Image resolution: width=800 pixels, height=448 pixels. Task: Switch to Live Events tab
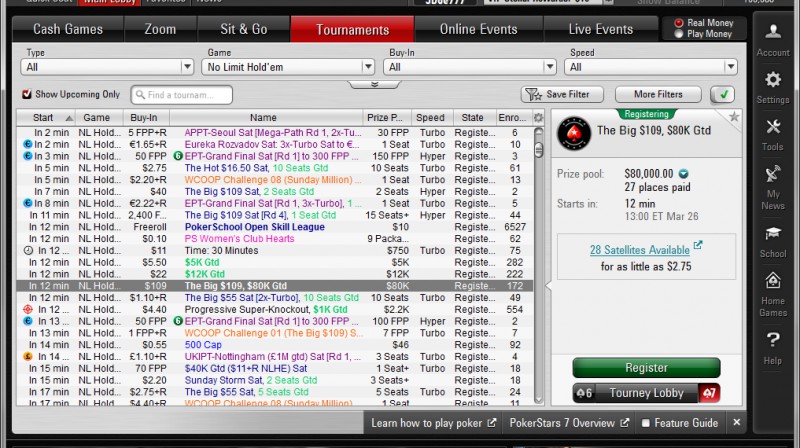pos(601,30)
